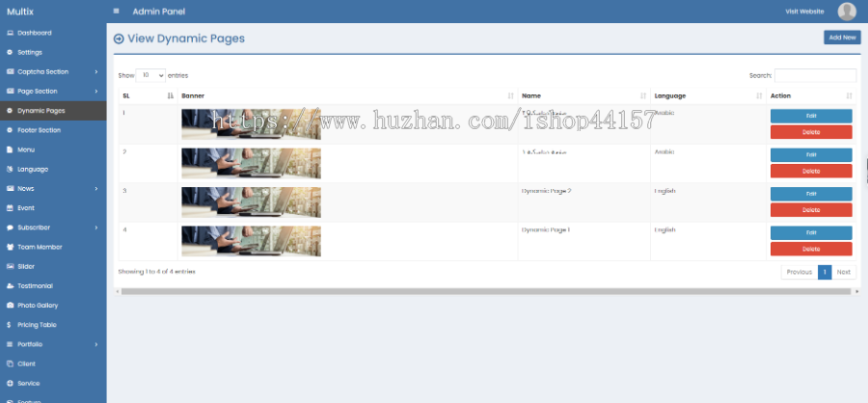The width and height of the screenshot is (868, 403).
Task: Open Pricing Table menu item
Action: pyautogui.click(x=53, y=325)
